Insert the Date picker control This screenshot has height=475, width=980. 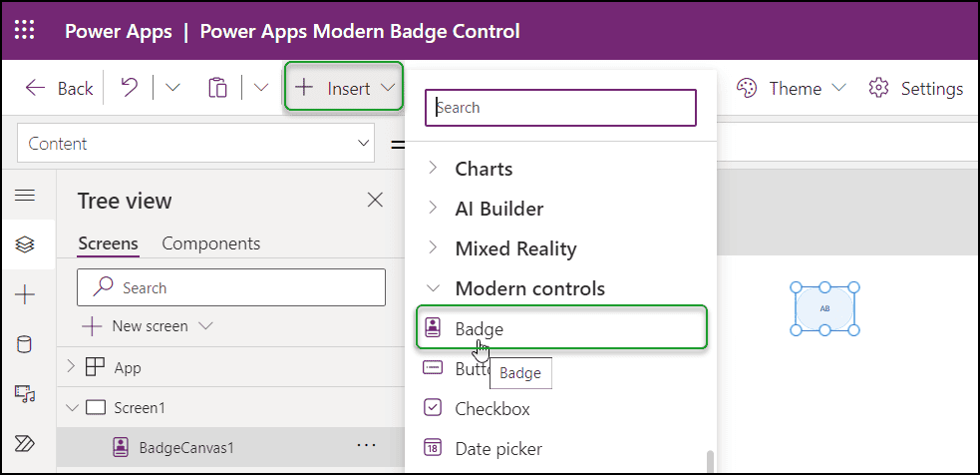pyautogui.click(x=498, y=449)
